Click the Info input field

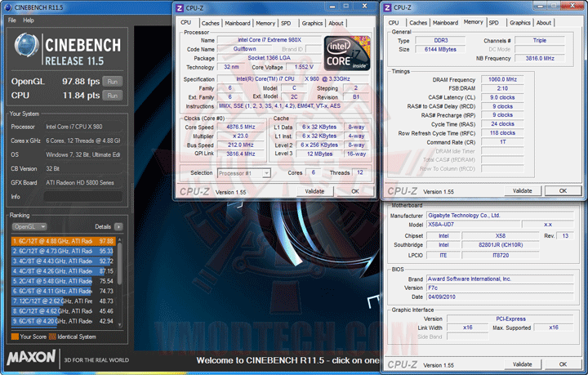83,197
